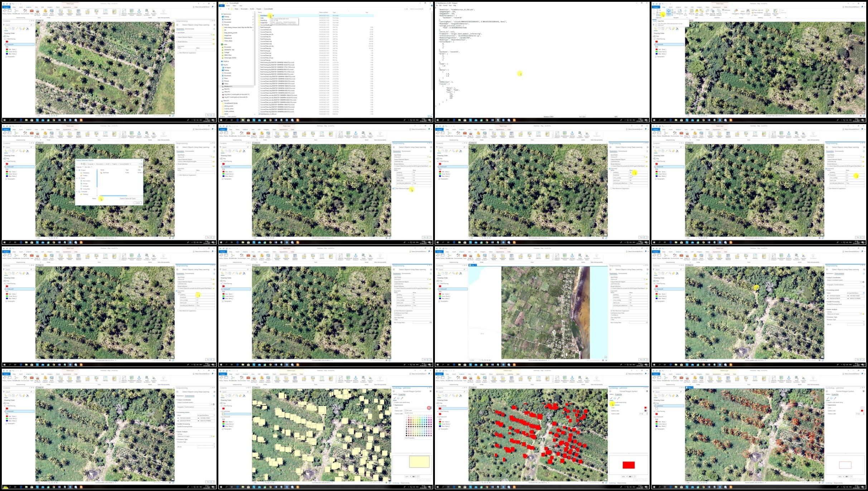This screenshot has width=868, height=491.
Task: In red-boxes frame, click Network Analysis icon
Action: point(557,379)
